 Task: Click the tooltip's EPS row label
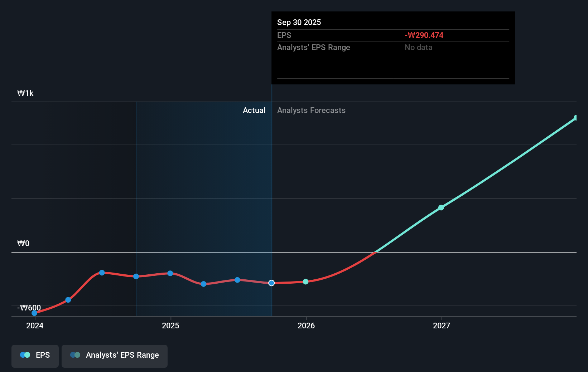tap(284, 35)
